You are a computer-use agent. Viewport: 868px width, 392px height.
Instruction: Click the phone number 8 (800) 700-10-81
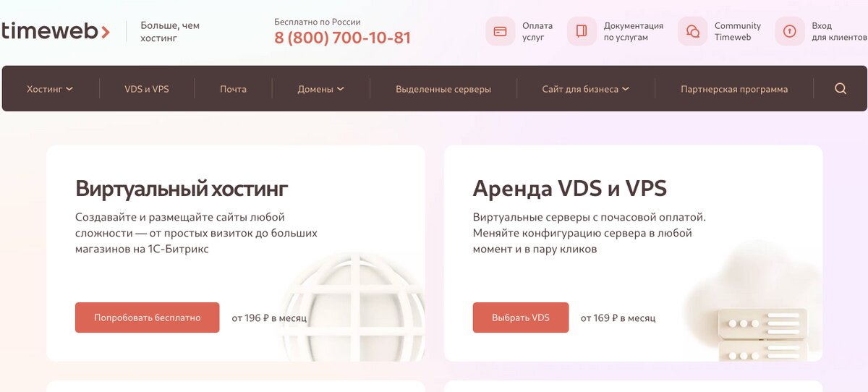pos(342,38)
